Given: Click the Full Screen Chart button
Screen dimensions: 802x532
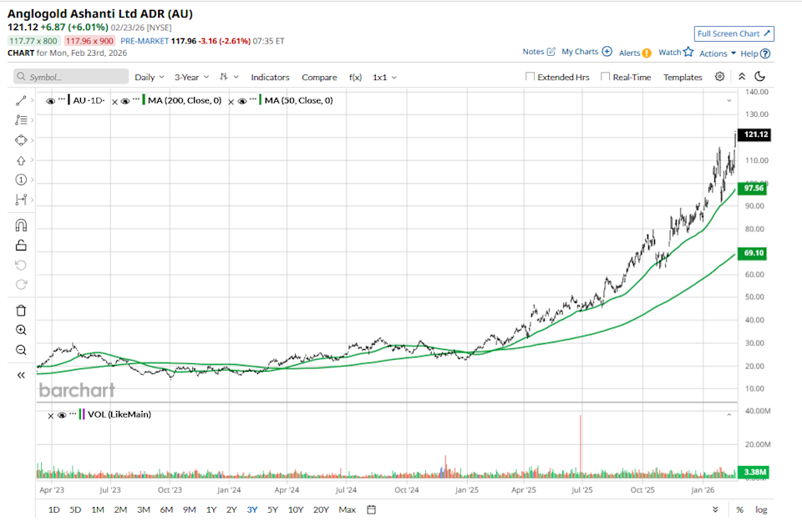Looking at the screenshot, I should (733, 33).
